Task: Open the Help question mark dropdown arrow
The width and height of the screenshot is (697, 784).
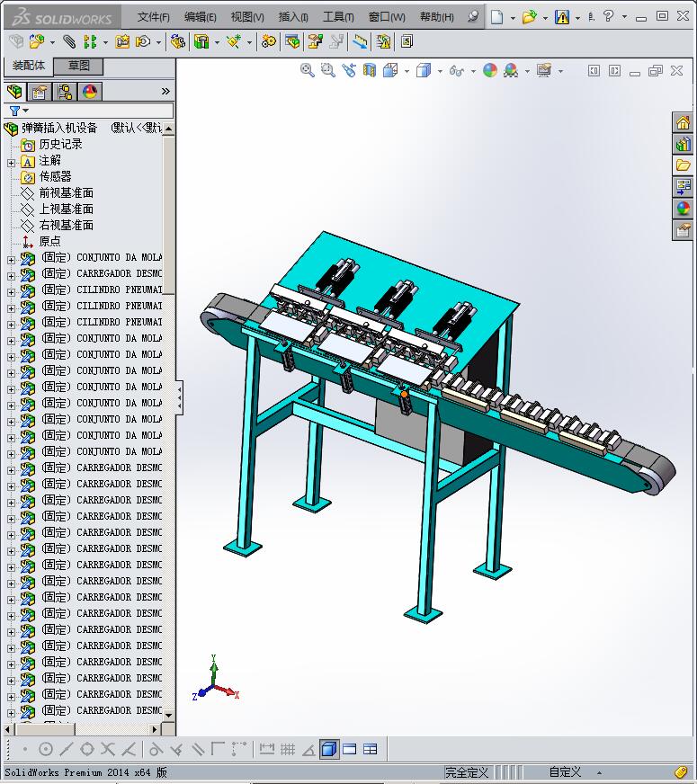Action: tap(624, 17)
